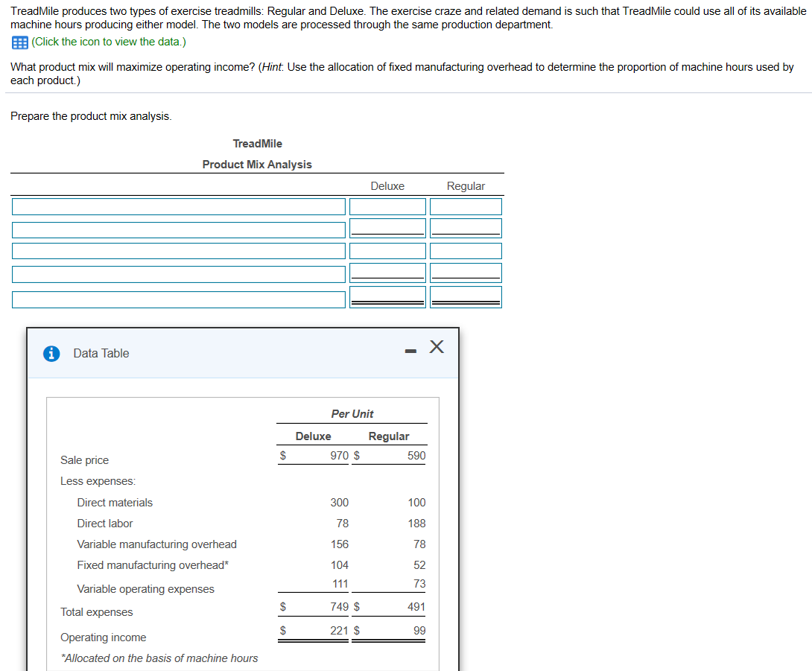Image resolution: width=812 pixels, height=671 pixels.
Task: Click Regular direct labor value 188
Action: coord(416,524)
